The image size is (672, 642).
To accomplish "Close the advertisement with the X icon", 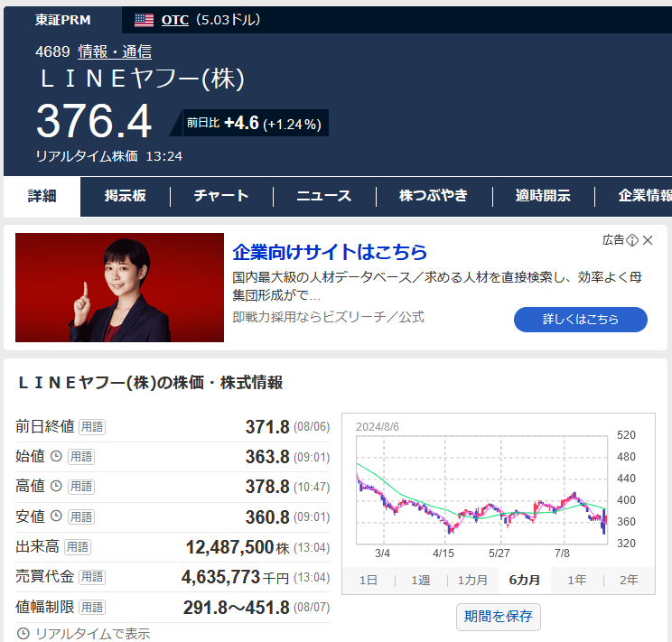I will point(648,240).
